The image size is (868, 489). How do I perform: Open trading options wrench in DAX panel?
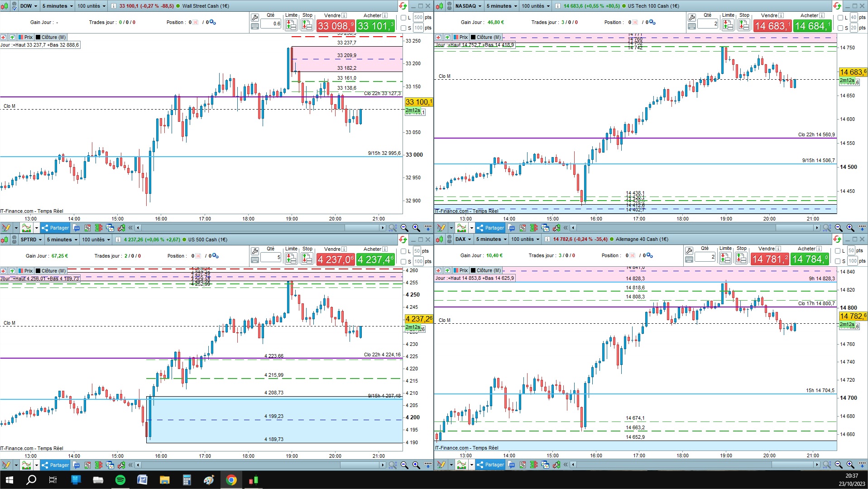pyautogui.click(x=689, y=250)
